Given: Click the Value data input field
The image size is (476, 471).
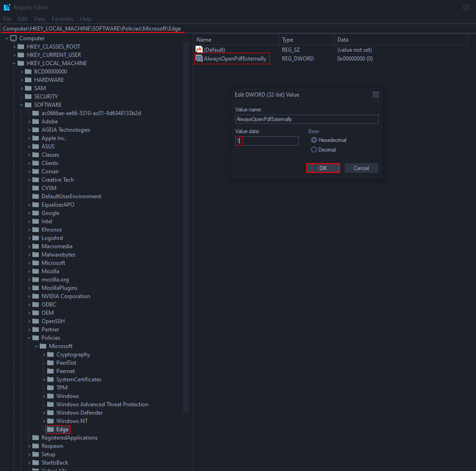Looking at the screenshot, I should (x=267, y=141).
